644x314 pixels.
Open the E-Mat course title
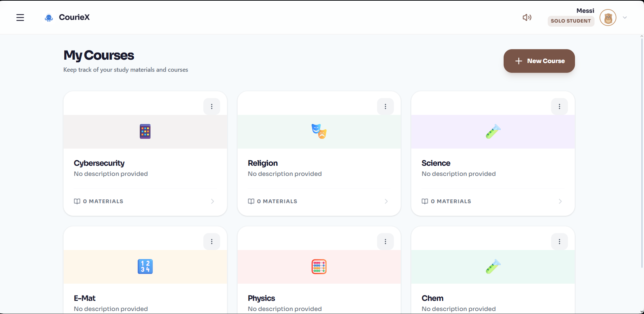[x=85, y=298]
